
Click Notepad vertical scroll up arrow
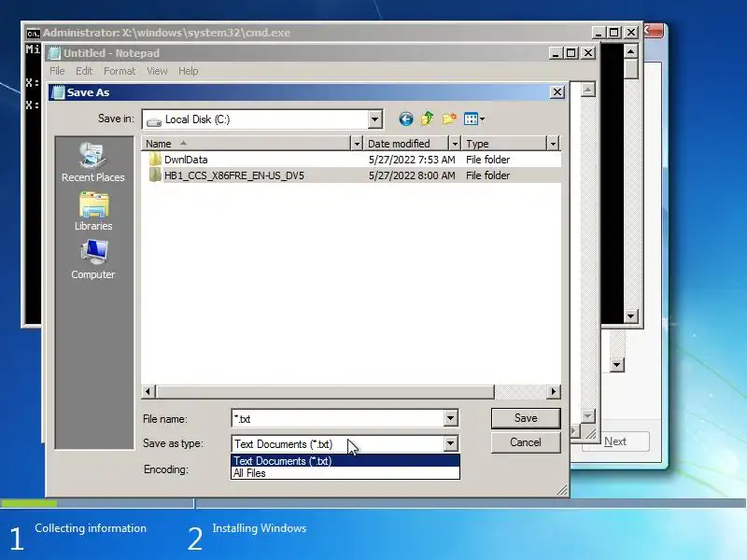point(588,89)
